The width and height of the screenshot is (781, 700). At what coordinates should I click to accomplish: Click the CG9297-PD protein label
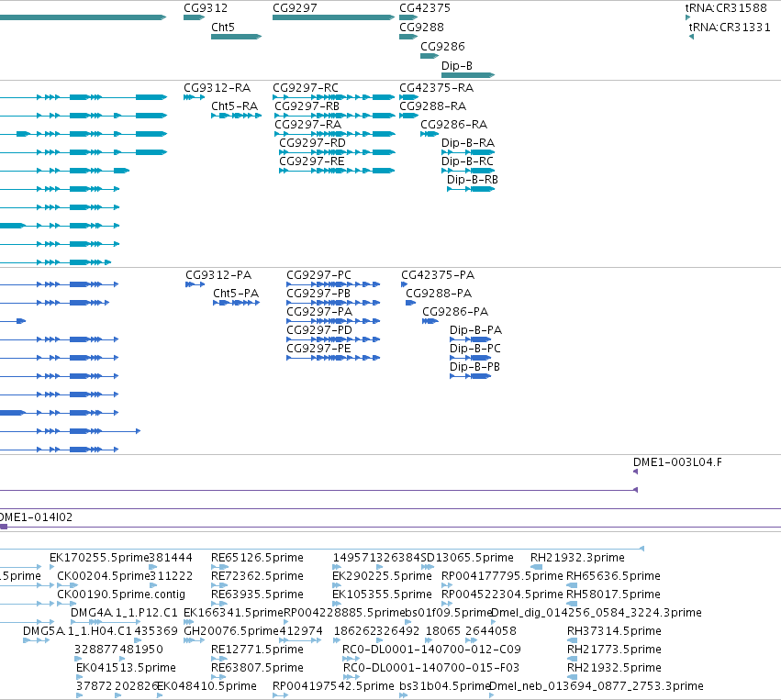click(318, 330)
